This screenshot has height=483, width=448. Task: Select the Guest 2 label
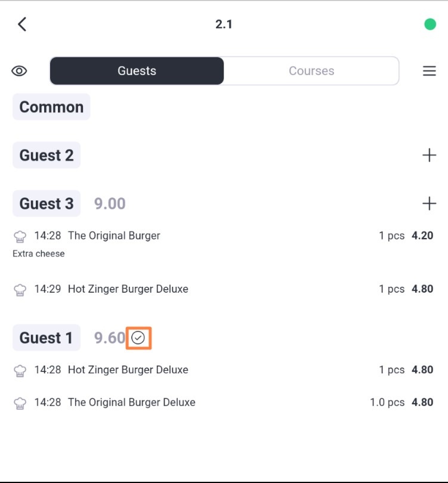click(x=47, y=155)
